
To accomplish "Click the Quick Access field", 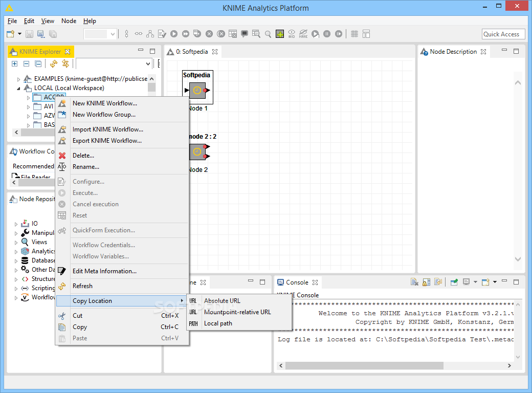I will 503,34.
